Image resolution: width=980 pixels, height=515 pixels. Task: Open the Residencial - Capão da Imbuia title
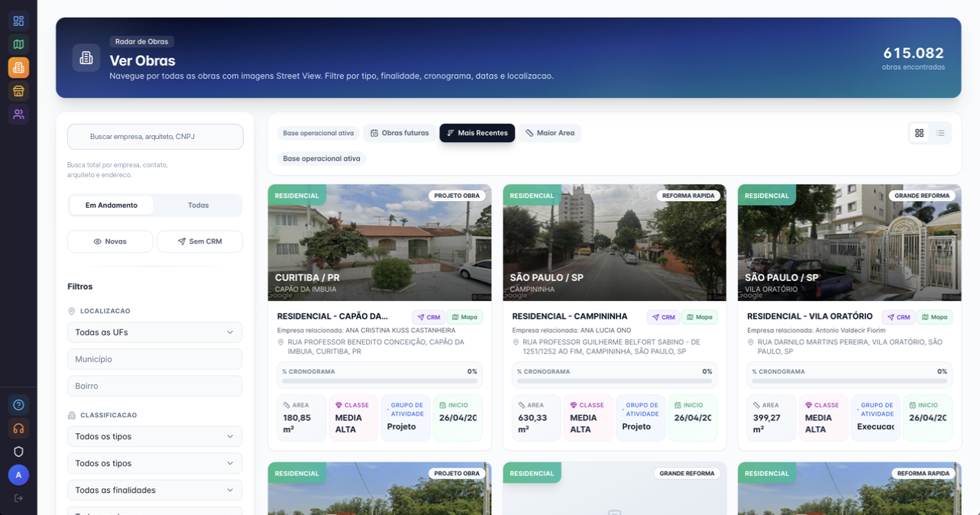pyautogui.click(x=332, y=316)
